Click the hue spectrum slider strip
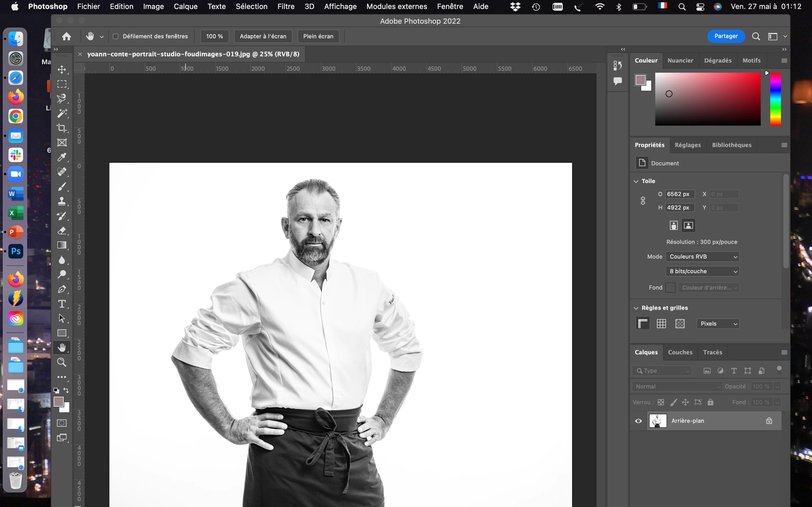Image resolution: width=812 pixels, height=507 pixels. click(x=775, y=99)
